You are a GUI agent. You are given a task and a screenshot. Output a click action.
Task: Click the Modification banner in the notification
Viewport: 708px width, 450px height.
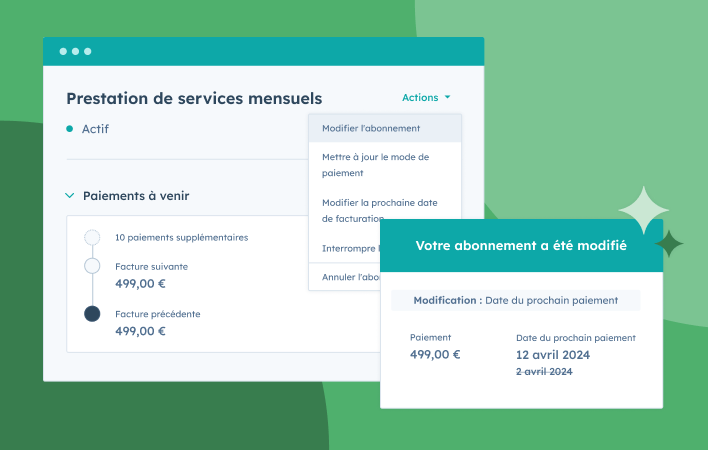(x=515, y=300)
